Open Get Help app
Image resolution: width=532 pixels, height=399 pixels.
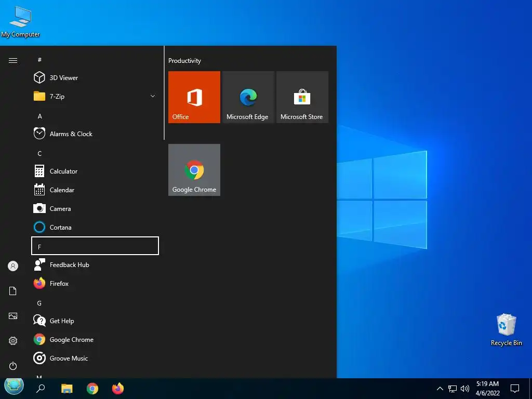coord(95,321)
